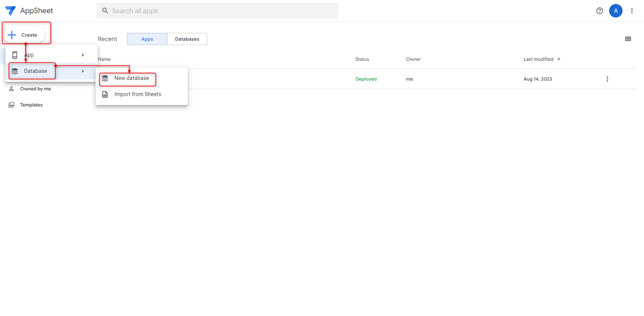
Task: Click the database stack icon beside Database
Action: (x=14, y=71)
